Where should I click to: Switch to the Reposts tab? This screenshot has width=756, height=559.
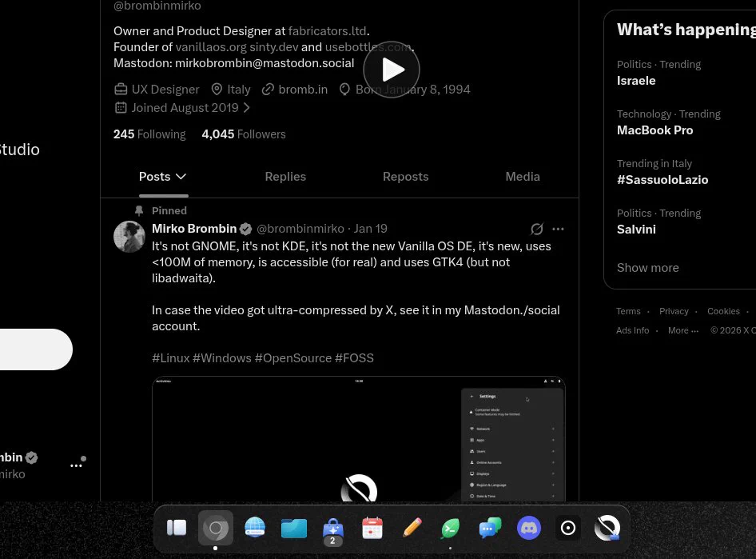(405, 177)
